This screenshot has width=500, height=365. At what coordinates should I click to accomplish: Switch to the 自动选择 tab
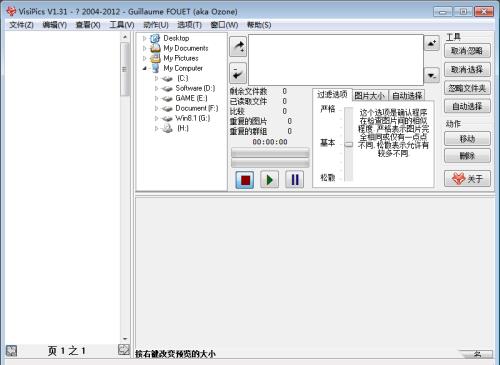(x=407, y=96)
